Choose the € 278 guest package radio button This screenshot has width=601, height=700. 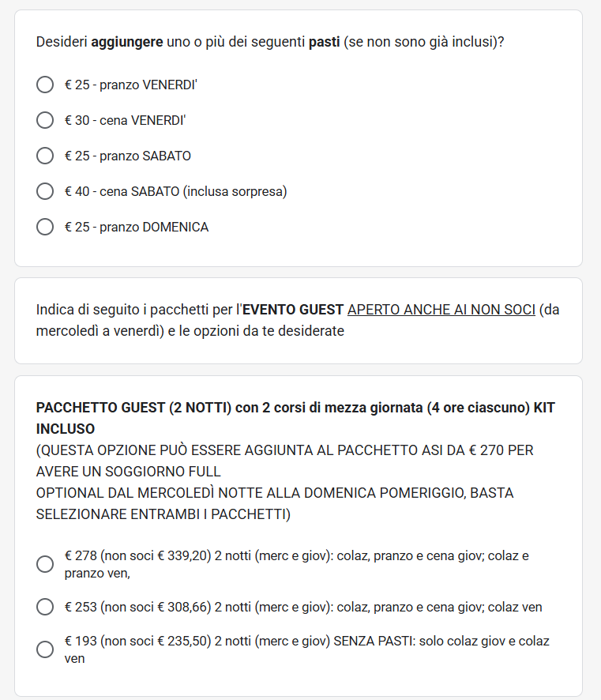click(x=45, y=564)
